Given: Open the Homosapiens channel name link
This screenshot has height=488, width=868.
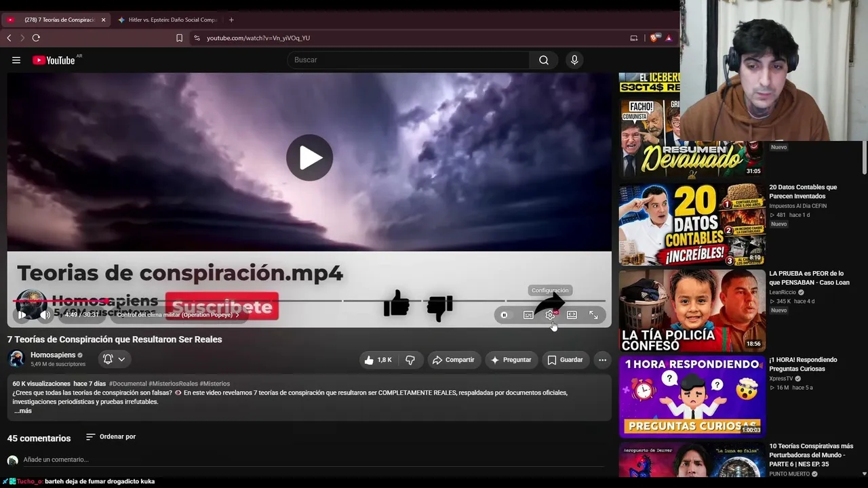Looking at the screenshot, I should [53, 355].
